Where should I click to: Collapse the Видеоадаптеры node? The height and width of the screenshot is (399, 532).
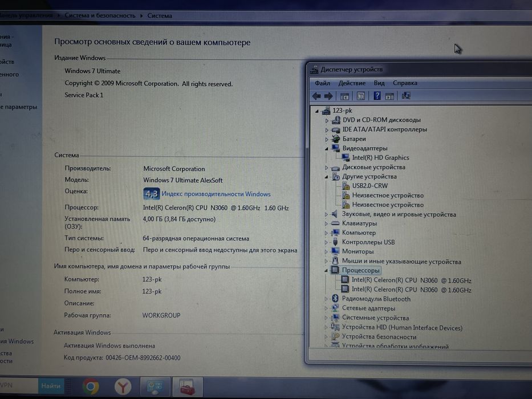326,149
